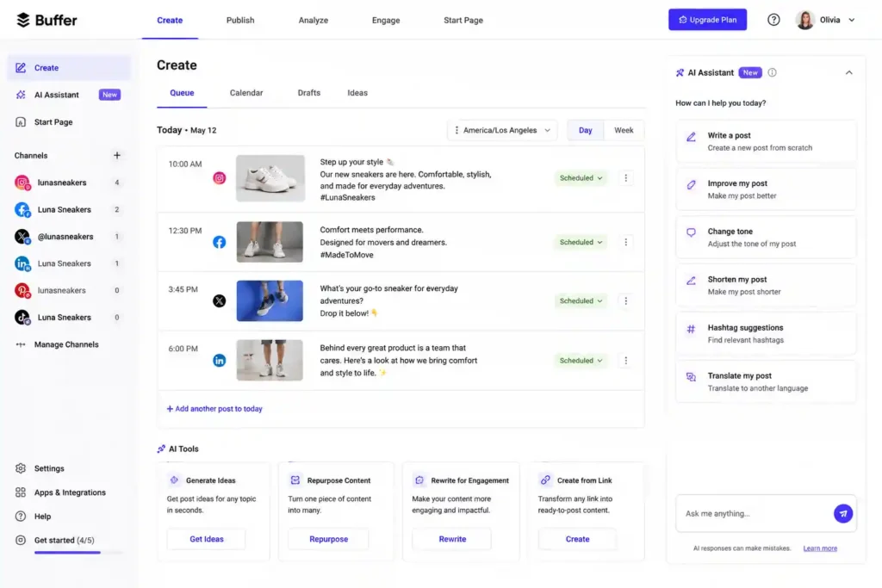
Task: Open more options for 6:00 PM post
Action: (625, 361)
